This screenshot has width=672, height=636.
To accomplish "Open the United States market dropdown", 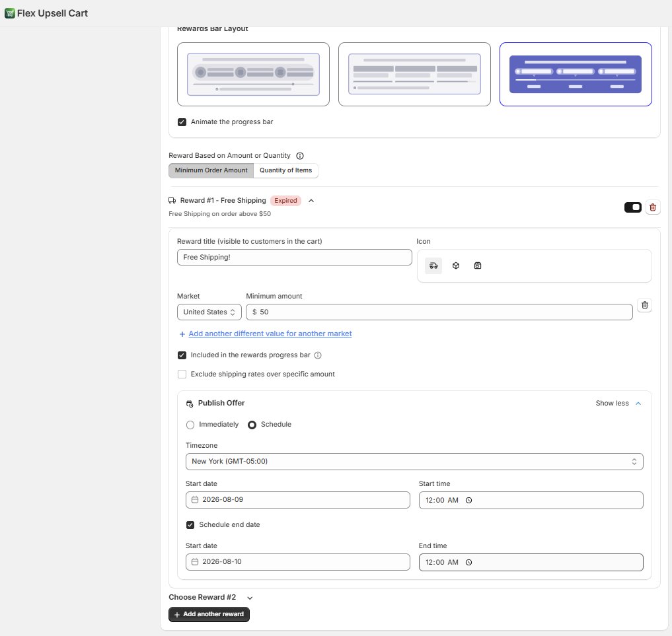I will (209, 312).
